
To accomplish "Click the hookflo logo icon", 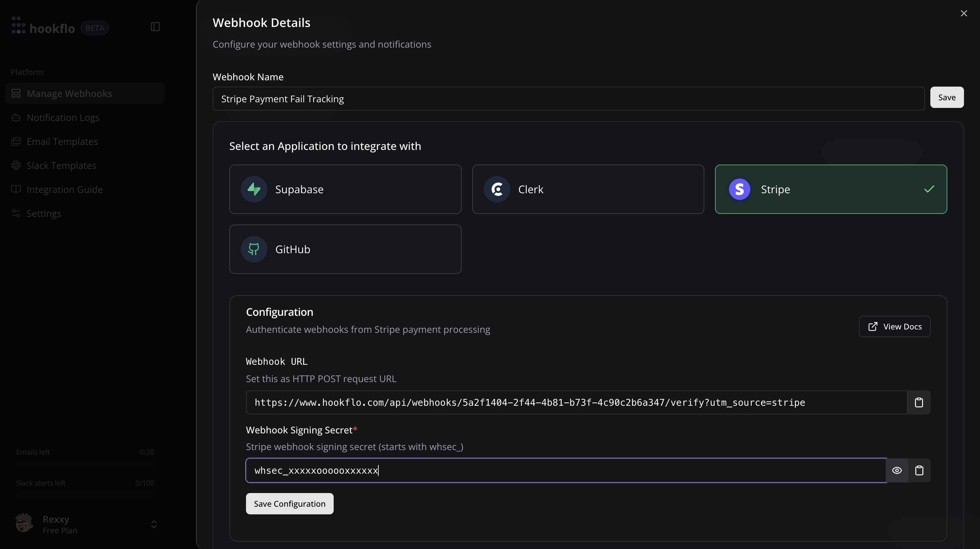I will [x=18, y=25].
